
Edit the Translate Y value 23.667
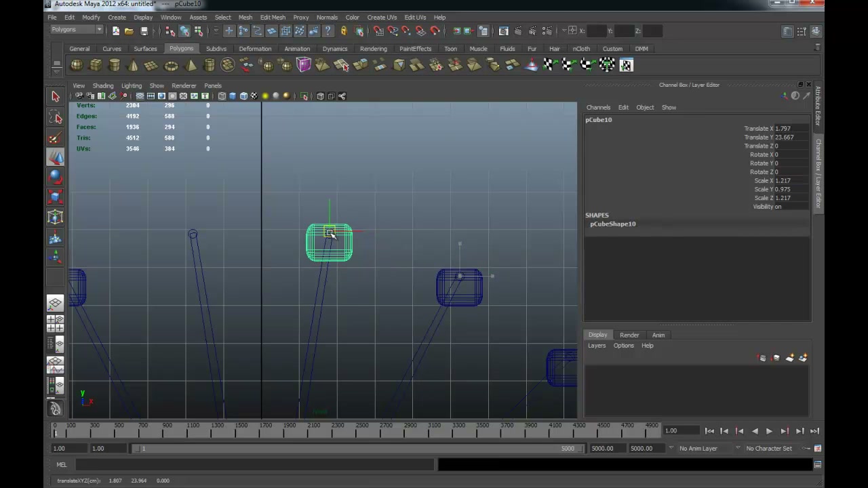(x=791, y=137)
